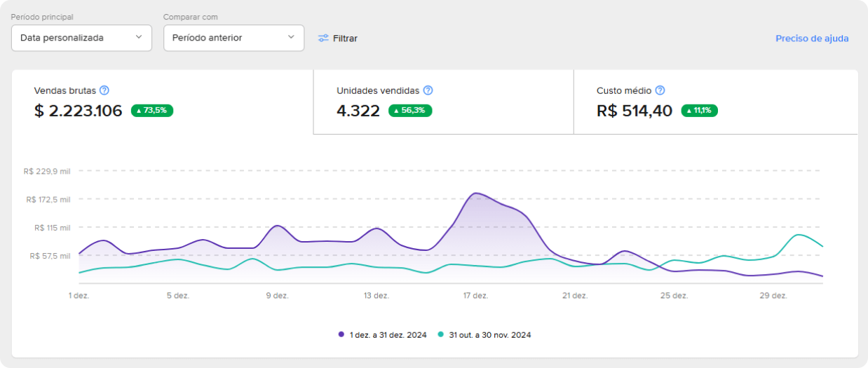Screen dimensions: 868x368
Task: Click help icon next to Vendas brutas
Action: coord(104,90)
